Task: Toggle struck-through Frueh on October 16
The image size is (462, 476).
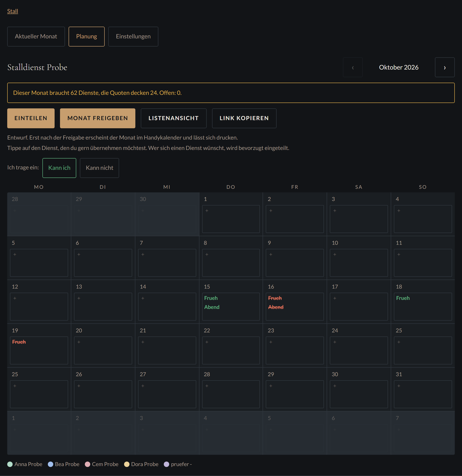Action: (275, 298)
